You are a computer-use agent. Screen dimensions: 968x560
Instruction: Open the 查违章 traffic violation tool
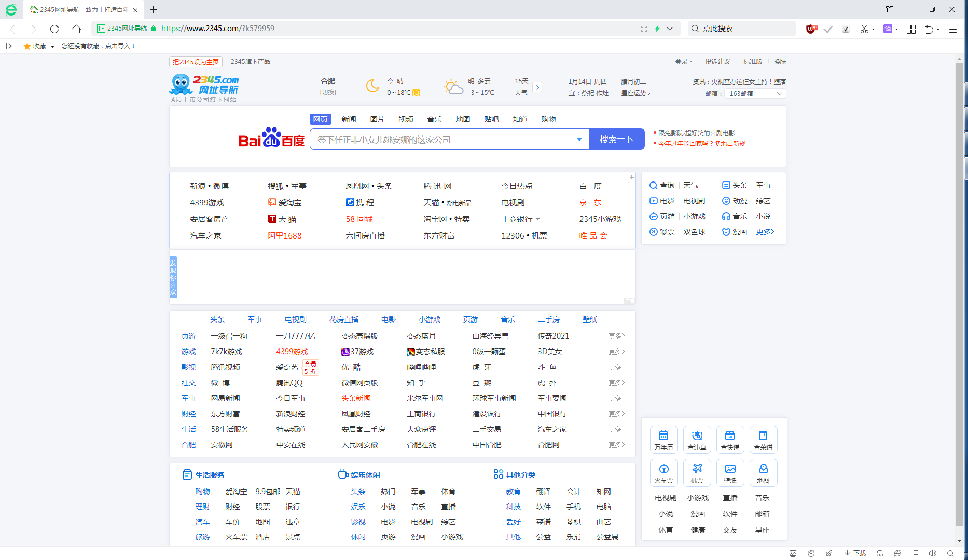coord(697,440)
